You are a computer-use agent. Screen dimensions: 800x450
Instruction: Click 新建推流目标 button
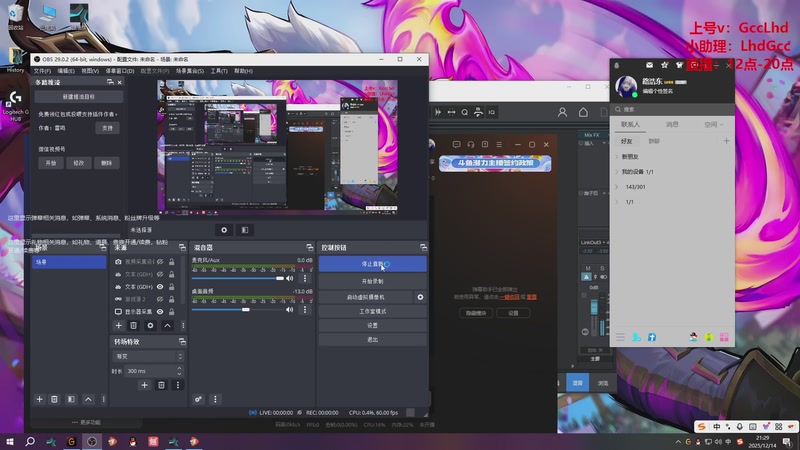(x=79, y=96)
